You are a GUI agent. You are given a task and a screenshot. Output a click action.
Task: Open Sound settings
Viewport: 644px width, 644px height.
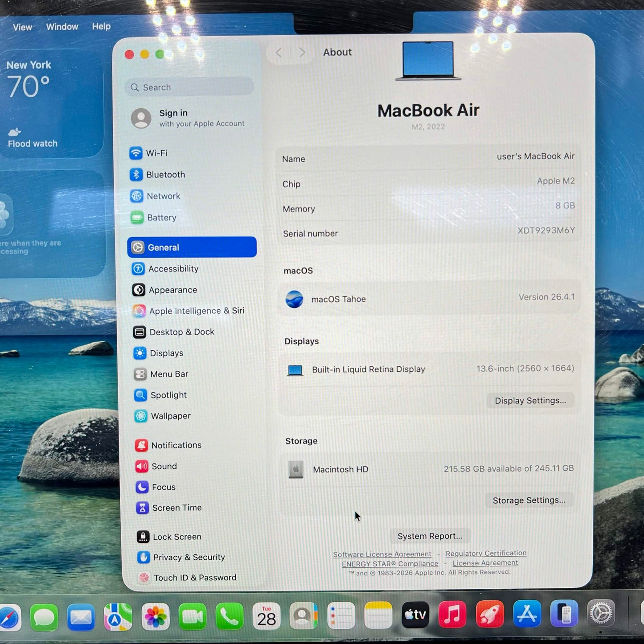[156, 466]
